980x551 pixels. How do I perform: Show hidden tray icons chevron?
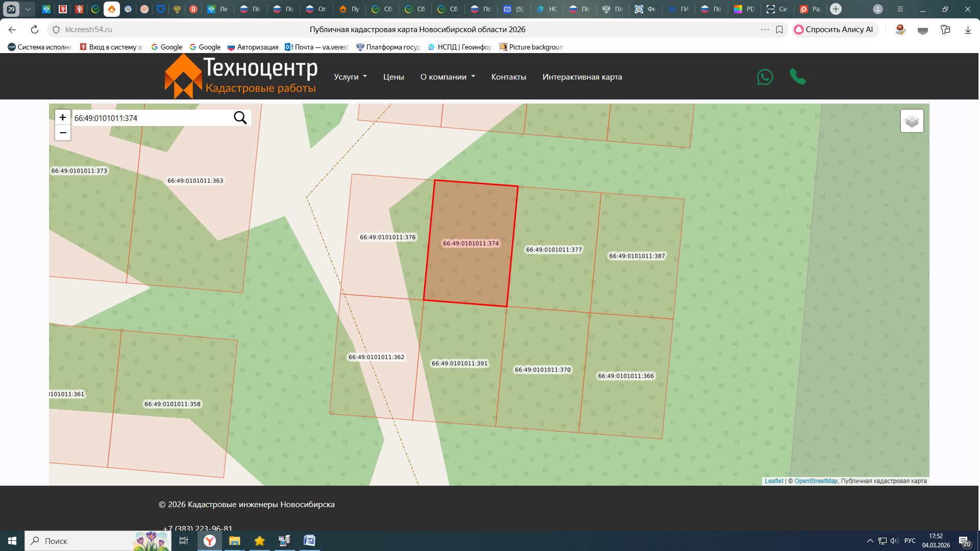point(870,541)
